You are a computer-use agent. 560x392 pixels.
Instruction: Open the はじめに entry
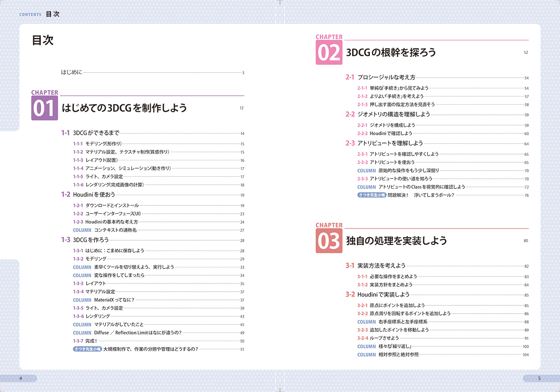pyautogui.click(x=72, y=72)
